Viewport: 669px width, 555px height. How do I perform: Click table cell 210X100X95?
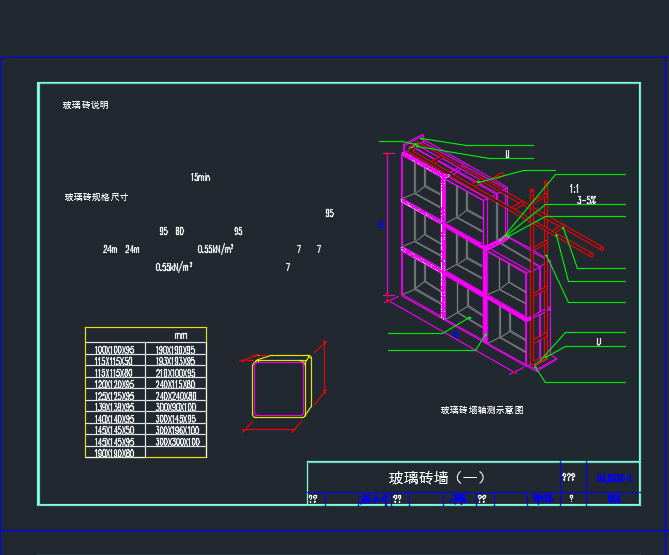click(x=175, y=372)
